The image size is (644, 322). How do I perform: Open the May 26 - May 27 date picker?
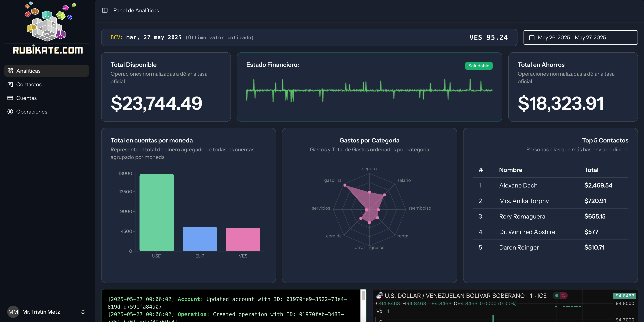[580, 37]
